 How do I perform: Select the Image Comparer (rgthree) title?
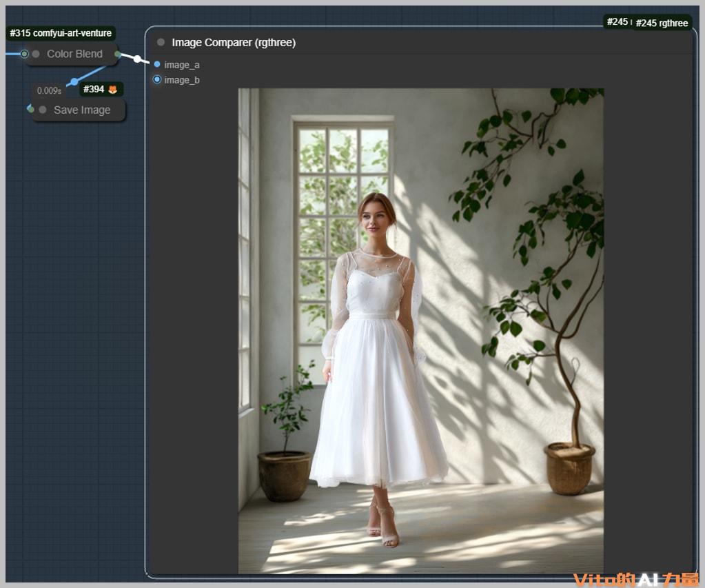(234, 42)
